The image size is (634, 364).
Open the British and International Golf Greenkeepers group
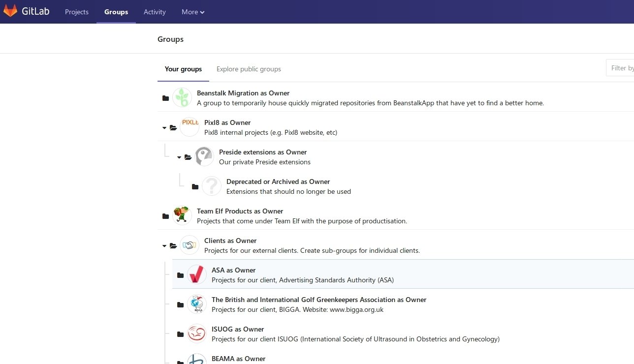point(319,300)
